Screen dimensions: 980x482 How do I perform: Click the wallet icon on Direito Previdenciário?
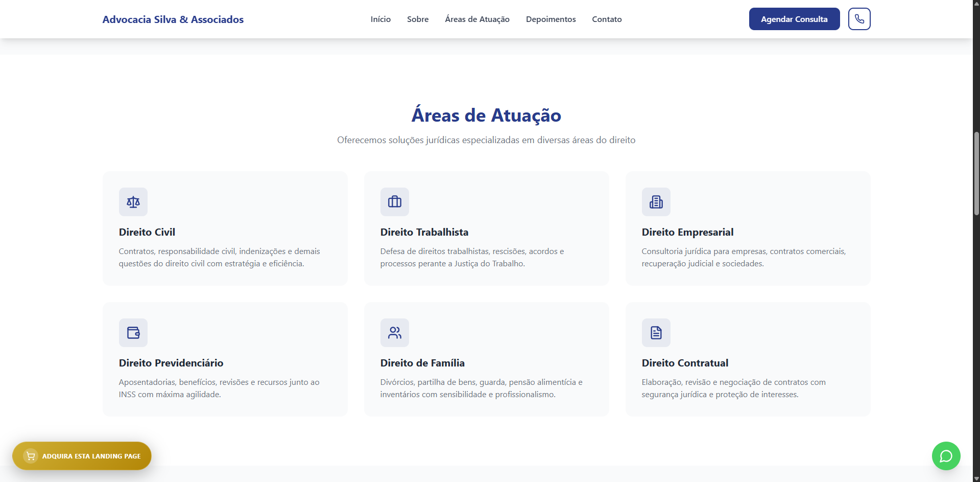tap(133, 333)
